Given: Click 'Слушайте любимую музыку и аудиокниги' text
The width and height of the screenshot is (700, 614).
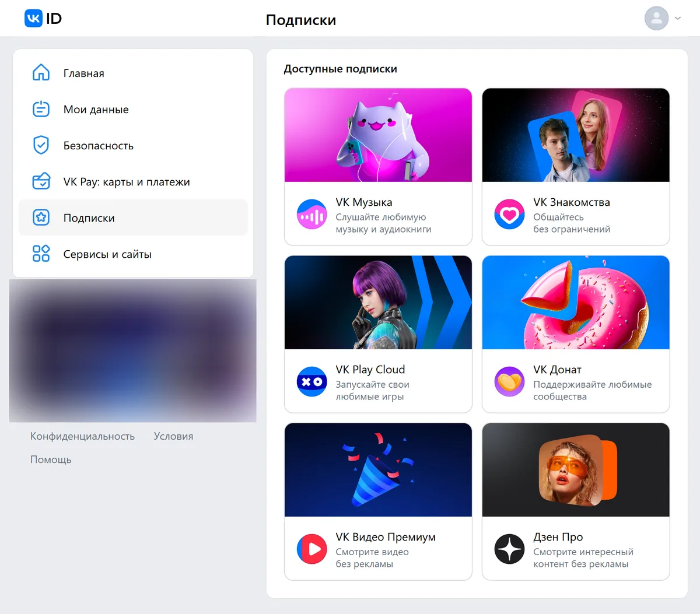Looking at the screenshot, I should [383, 223].
